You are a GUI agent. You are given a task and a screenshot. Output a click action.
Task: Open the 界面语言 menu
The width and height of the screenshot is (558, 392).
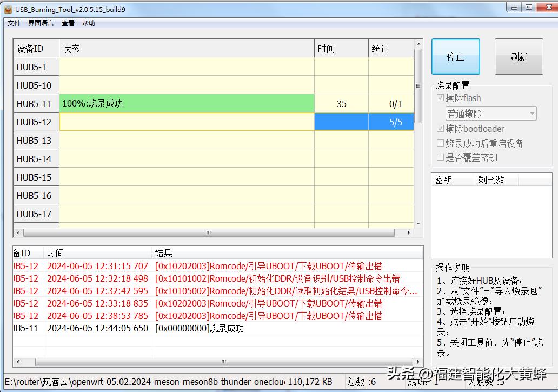(x=41, y=23)
